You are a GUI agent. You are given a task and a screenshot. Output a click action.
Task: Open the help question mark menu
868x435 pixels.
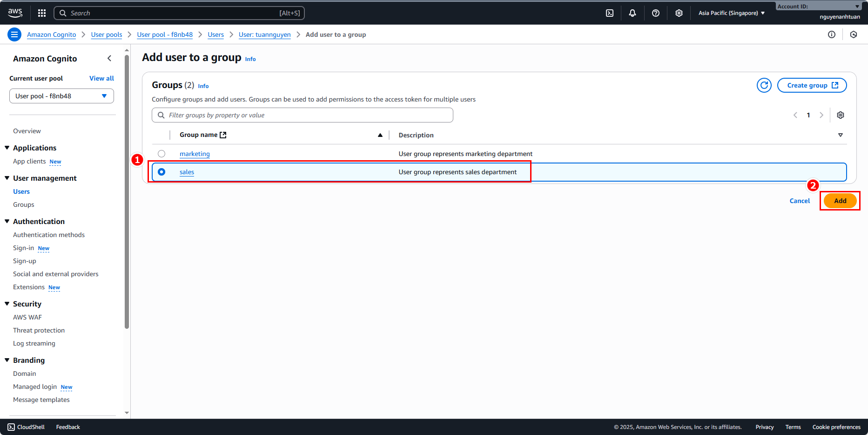(x=656, y=13)
